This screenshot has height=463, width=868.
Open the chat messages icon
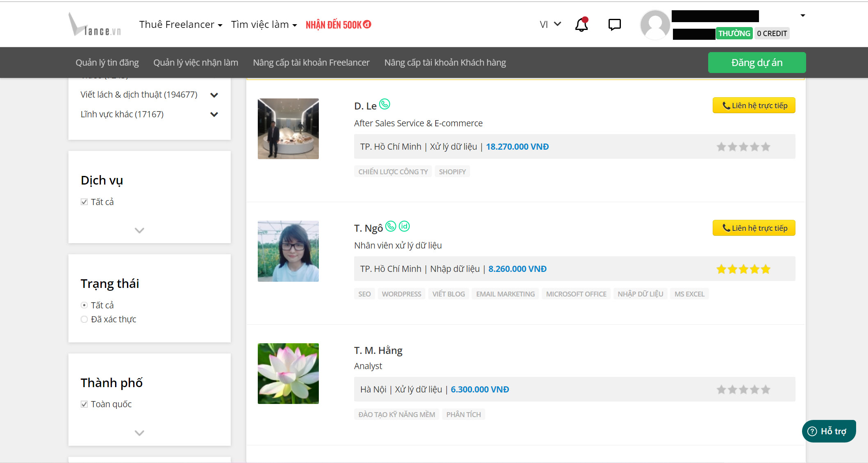pyautogui.click(x=614, y=25)
